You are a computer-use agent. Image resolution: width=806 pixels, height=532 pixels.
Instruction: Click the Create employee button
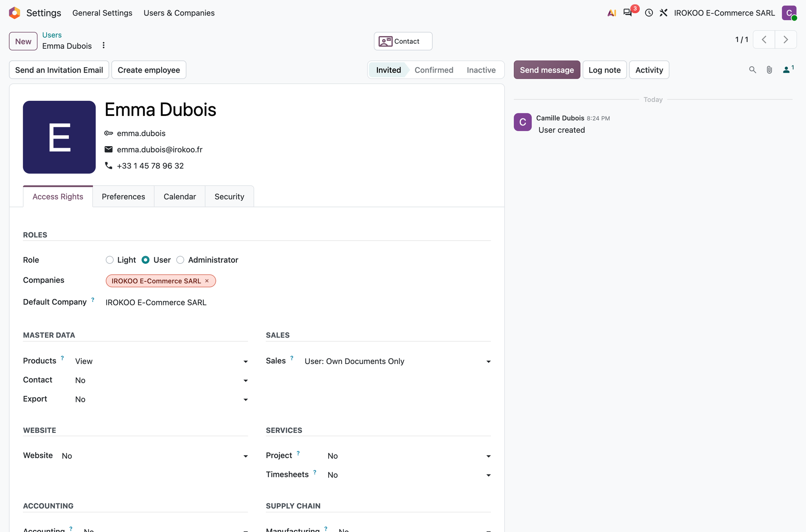149,70
